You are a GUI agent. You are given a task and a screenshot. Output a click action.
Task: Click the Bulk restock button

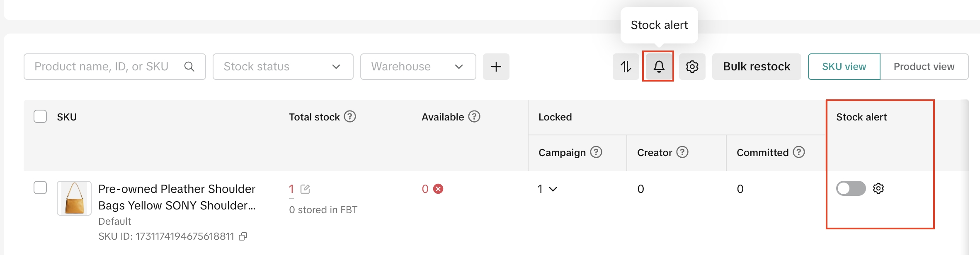(757, 66)
